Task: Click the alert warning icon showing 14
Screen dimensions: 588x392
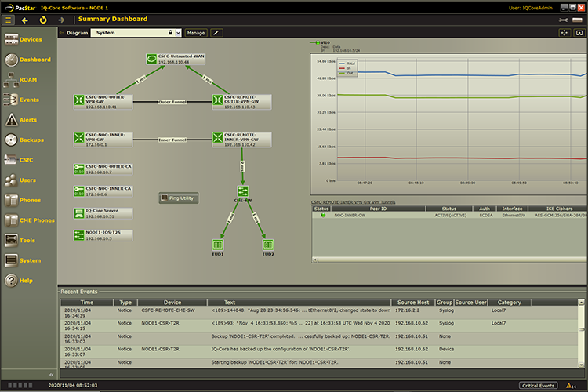Action: pos(571,386)
